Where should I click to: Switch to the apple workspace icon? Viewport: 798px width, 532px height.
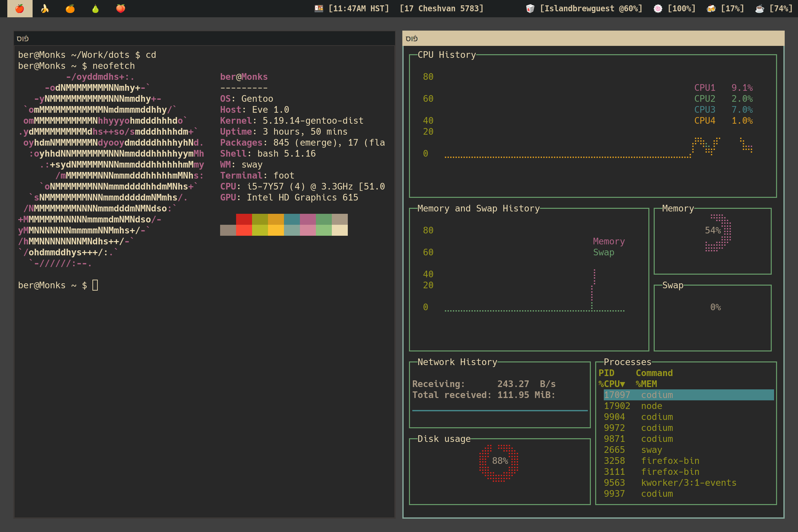pyautogui.click(x=20, y=9)
